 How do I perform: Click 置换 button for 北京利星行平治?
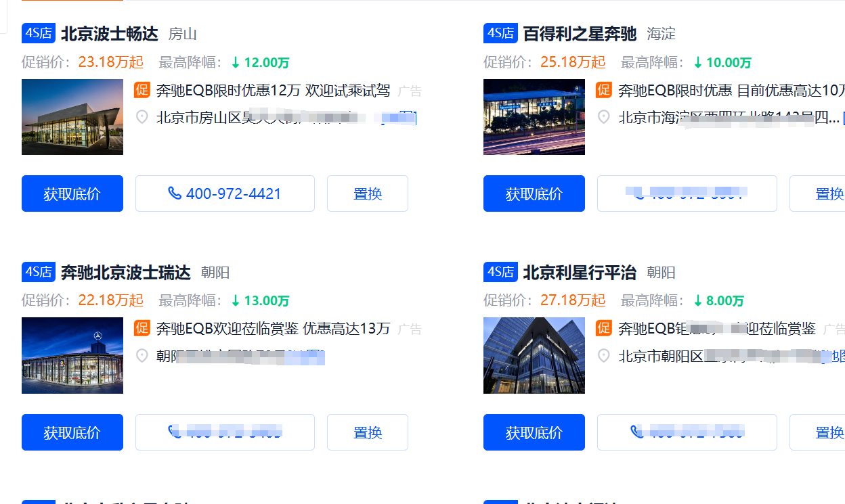coord(817,432)
